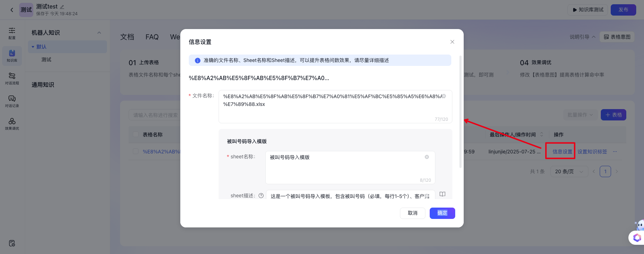Click pencil icon to rename 测试test
The width and height of the screenshot is (644, 254).
pos(62,7)
